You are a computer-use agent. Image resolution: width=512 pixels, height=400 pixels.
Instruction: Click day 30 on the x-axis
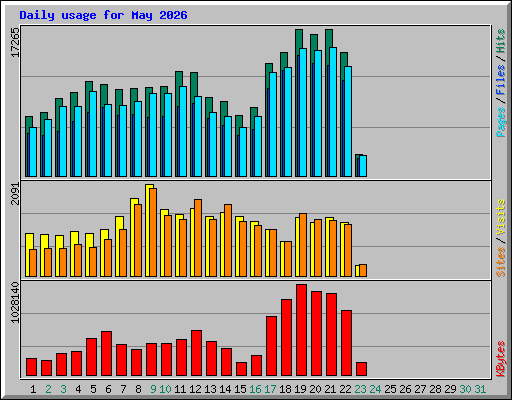point(465,389)
